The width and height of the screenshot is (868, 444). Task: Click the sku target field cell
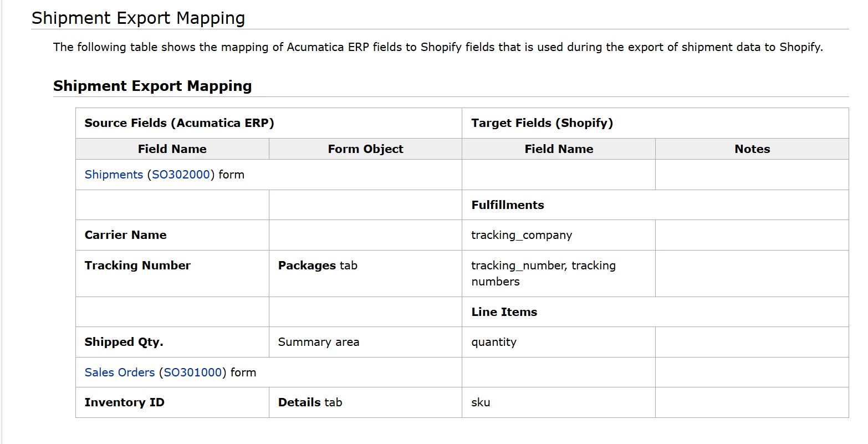pyautogui.click(x=481, y=402)
